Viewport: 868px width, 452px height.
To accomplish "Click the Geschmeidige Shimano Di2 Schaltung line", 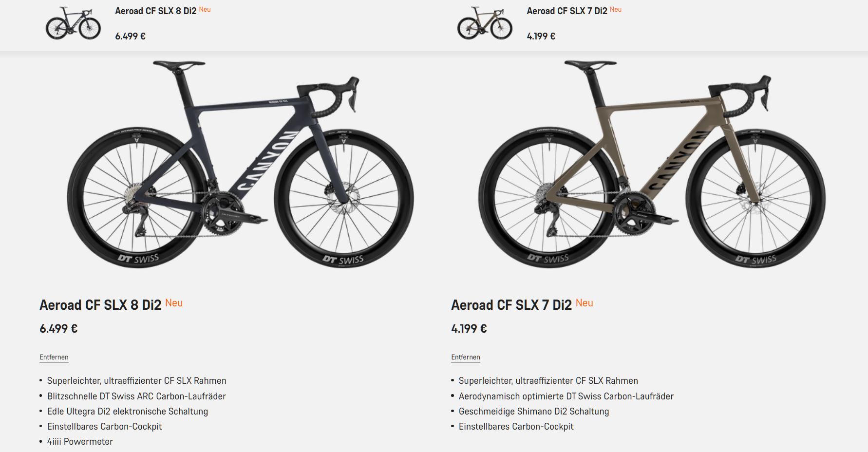I will (534, 412).
